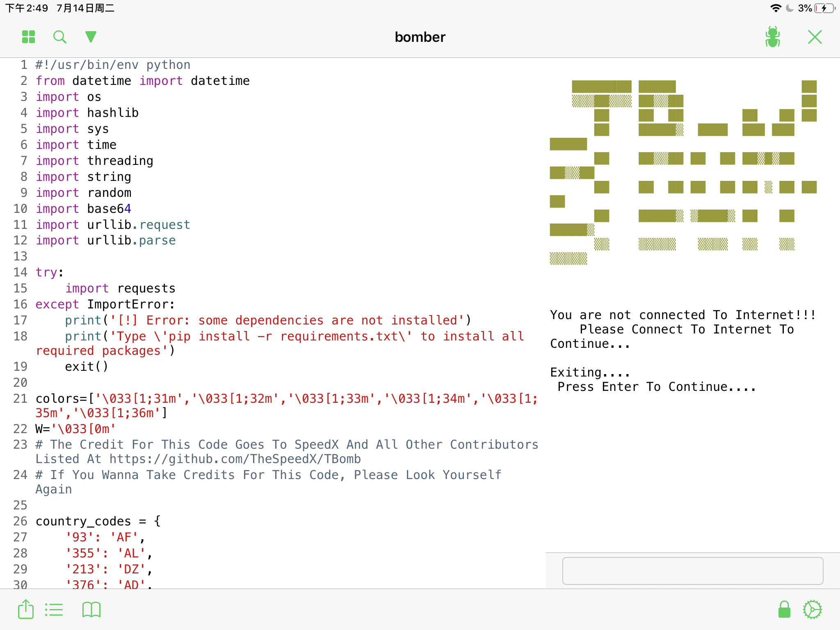Image resolution: width=840 pixels, height=630 pixels.
Task: Search within the code
Action: tap(60, 37)
